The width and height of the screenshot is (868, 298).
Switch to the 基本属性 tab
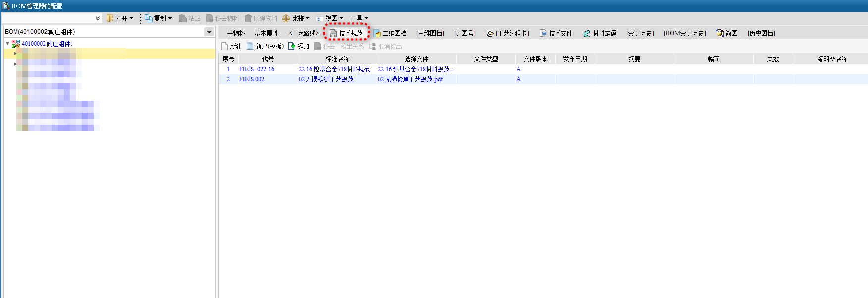point(266,33)
